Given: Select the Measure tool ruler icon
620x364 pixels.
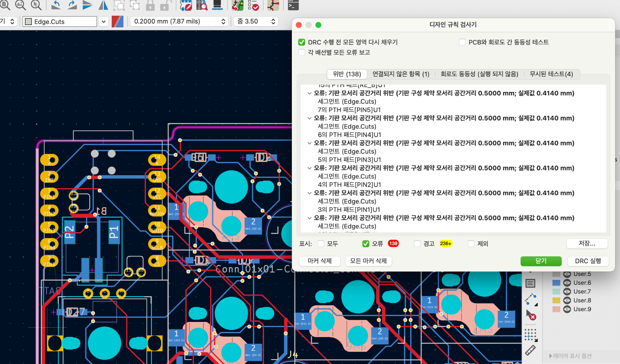Looking at the screenshot, I should 530,350.
